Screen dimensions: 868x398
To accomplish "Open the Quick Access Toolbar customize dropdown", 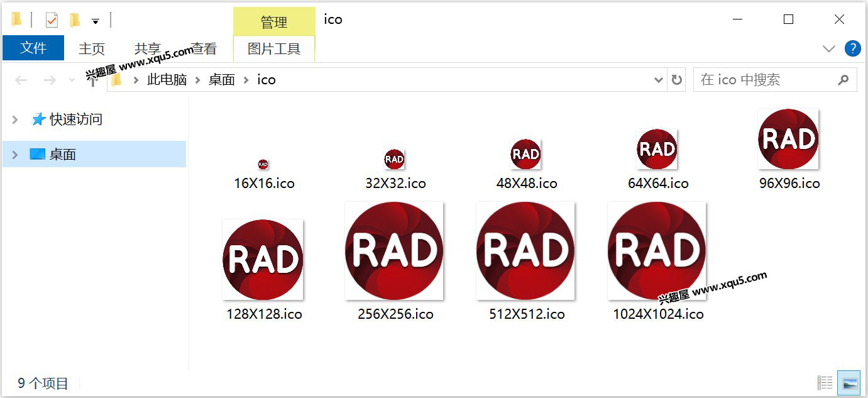I will tap(96, 21).
